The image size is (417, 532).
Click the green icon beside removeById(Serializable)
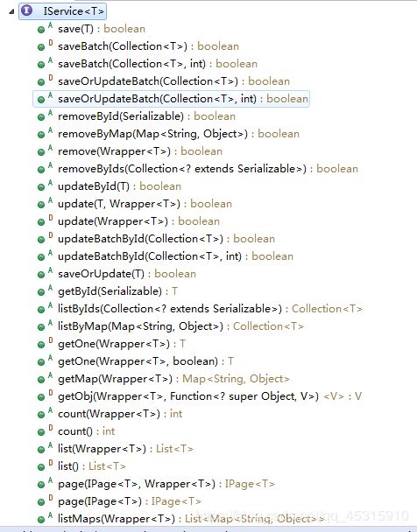(41, 117)
